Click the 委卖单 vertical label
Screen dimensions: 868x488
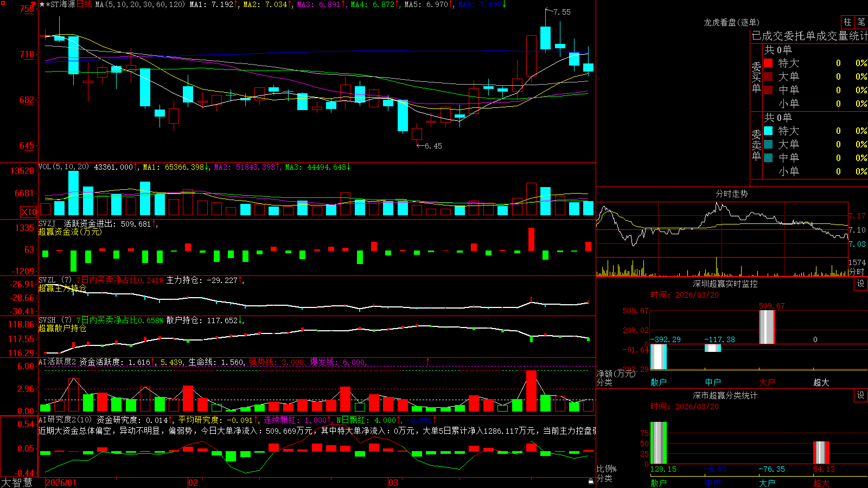pos(756,145)
